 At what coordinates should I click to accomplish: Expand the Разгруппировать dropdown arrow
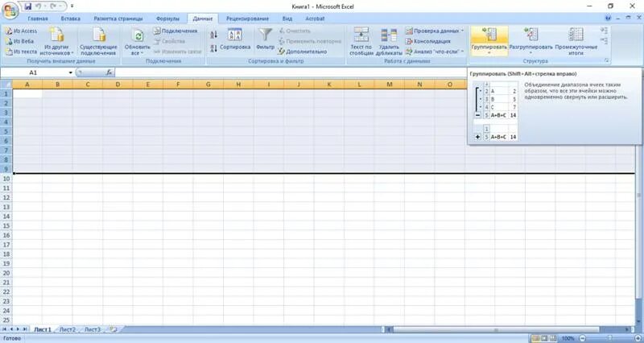(531, 53)
